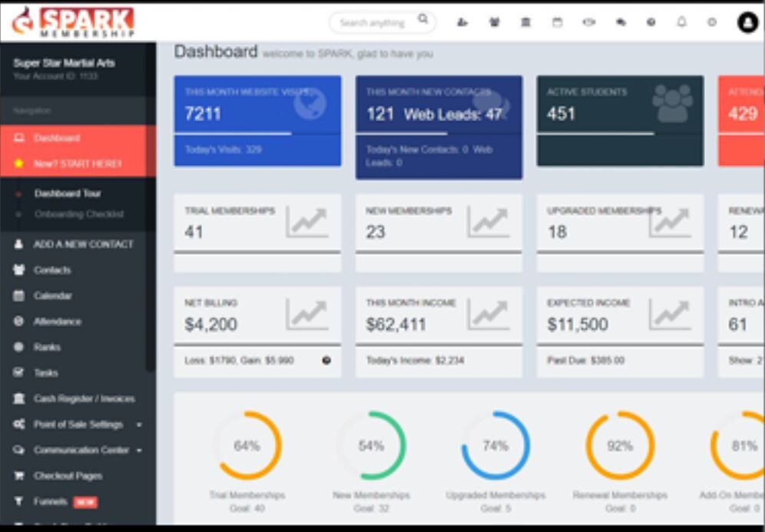
Task: Click the chart icon on Trial Memberships card
Action: [306, 223]
